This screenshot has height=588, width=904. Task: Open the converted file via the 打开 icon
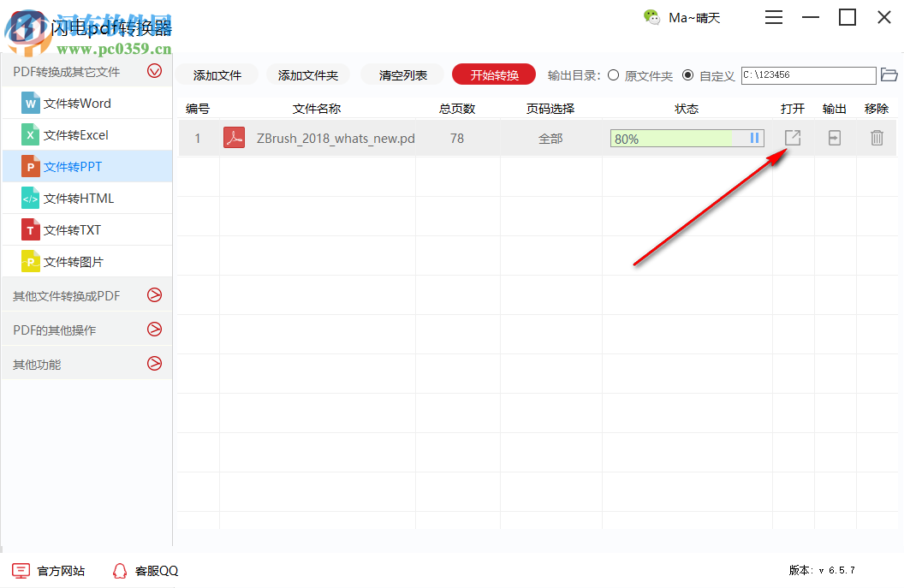[x=792, y=138]
